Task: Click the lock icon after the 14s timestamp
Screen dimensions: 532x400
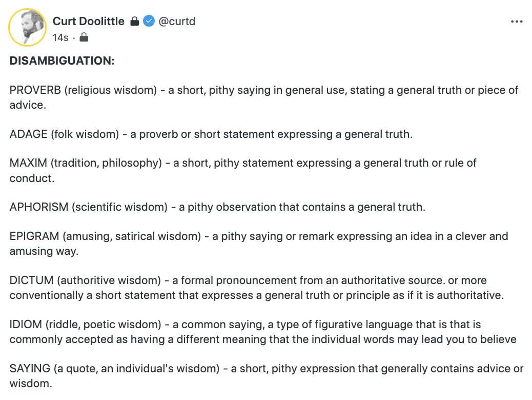Action: 85,37
